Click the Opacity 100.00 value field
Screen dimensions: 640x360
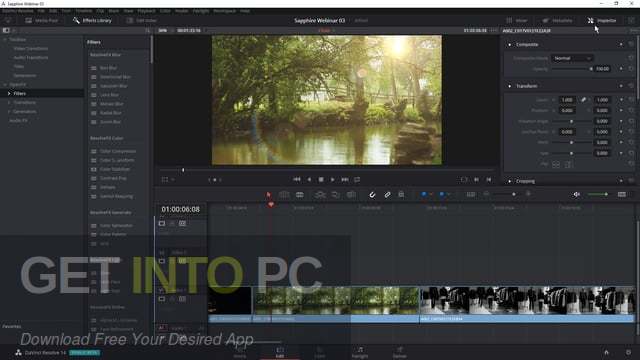click(602, 69)
